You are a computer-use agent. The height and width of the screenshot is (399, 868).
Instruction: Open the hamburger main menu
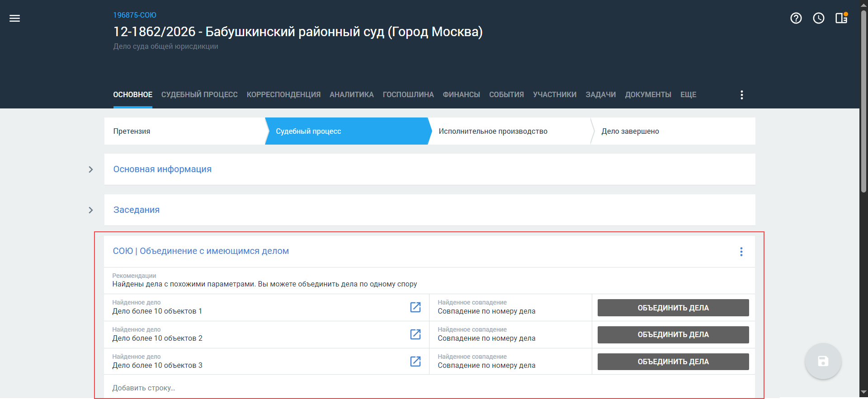pyautogui.click(x=14, y=18)
